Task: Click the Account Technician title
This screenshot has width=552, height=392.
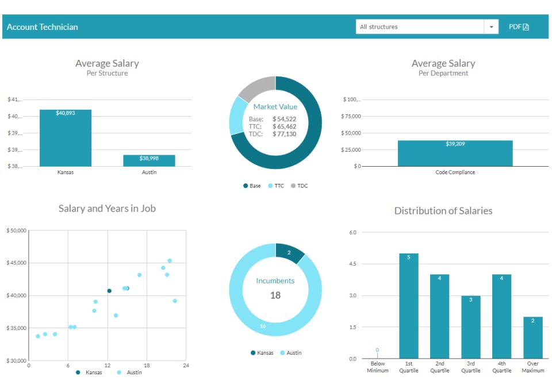Action: click(42, 27)
